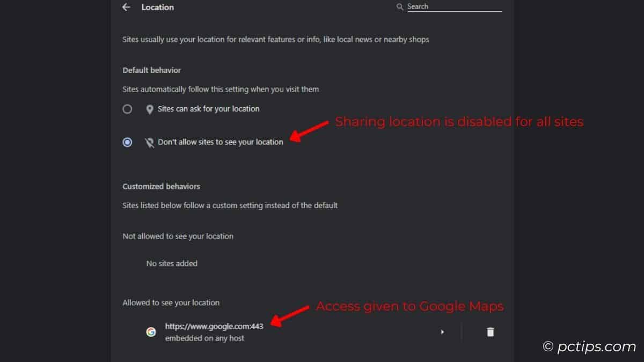Click the 'Customized behaviors' heading
The height and width of the screenshot is (362, 644).
pos(161,187)
